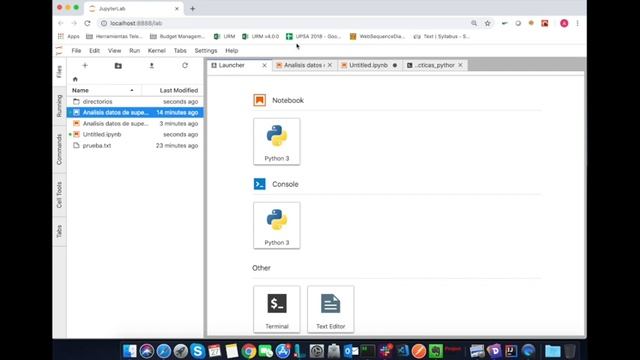Open Finder from the dock
Viewport: 640px width, 360px height.
pos(130,351)
